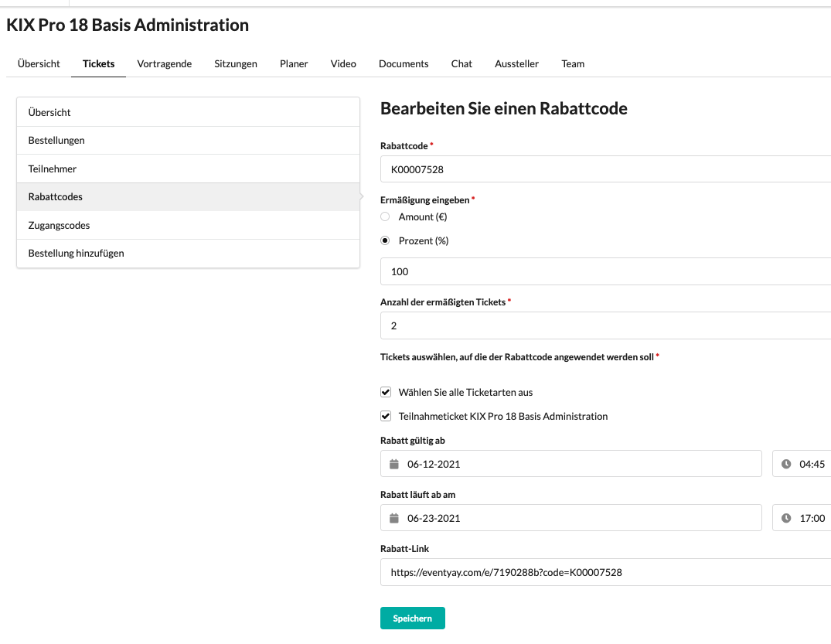Screen dimensions: 831x644
Task: Click calendar icon in Rabatt gültig ab field
Action: 393,464
